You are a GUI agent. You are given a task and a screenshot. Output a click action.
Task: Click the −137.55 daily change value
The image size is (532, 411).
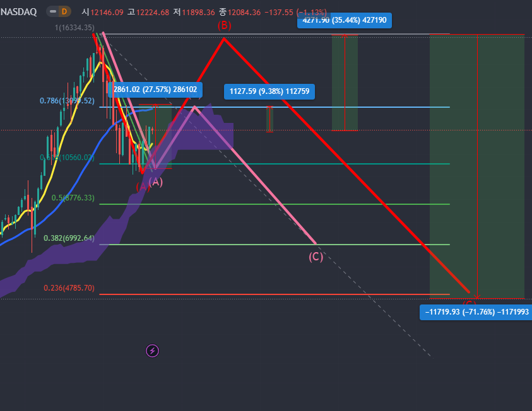point(278,13)
